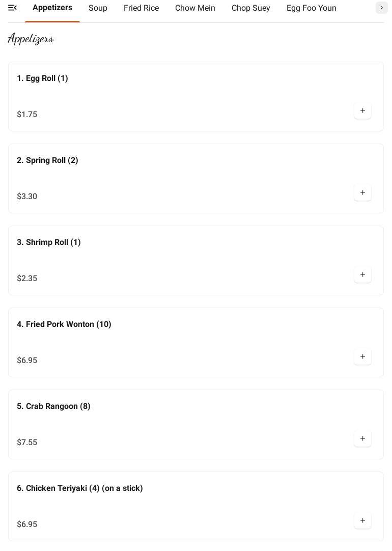Add Egg Roll to the order
392x551 pixels.
tap(362, 111)
